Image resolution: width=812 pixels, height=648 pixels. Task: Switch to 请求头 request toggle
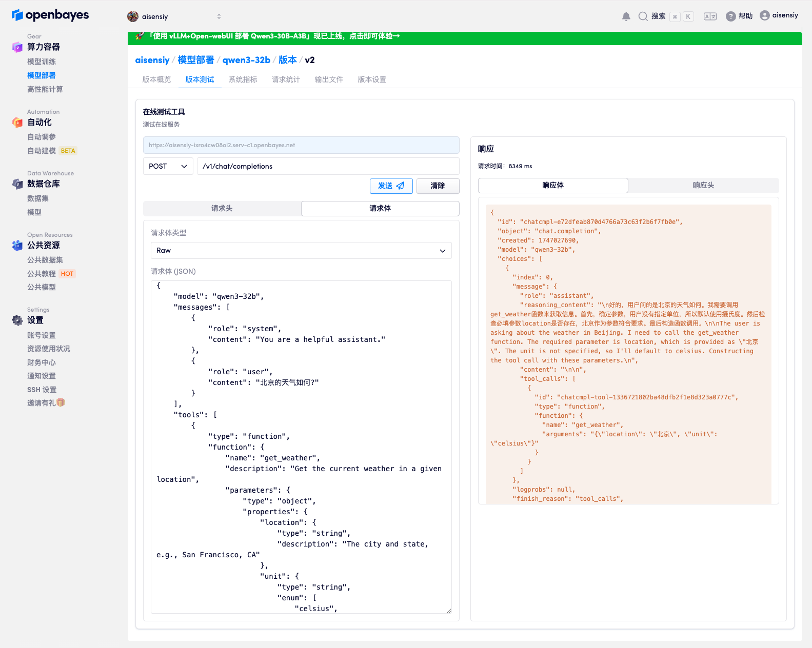tap(222, 208)
